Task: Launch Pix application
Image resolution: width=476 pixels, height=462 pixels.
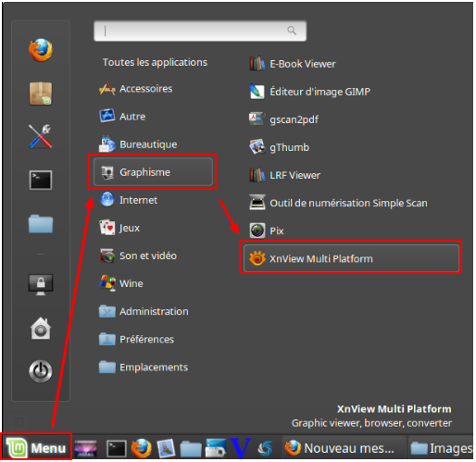Action: [267, 231]
